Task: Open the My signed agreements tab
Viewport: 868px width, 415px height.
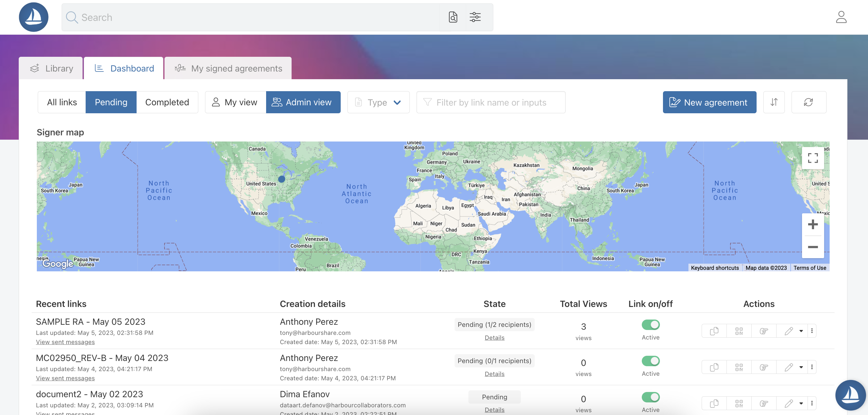Action: pyautogui.click(x=228, y=68)
